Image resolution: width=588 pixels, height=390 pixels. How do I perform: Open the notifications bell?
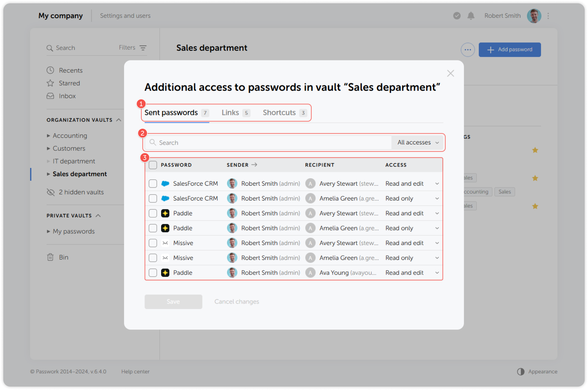[471, 16]
